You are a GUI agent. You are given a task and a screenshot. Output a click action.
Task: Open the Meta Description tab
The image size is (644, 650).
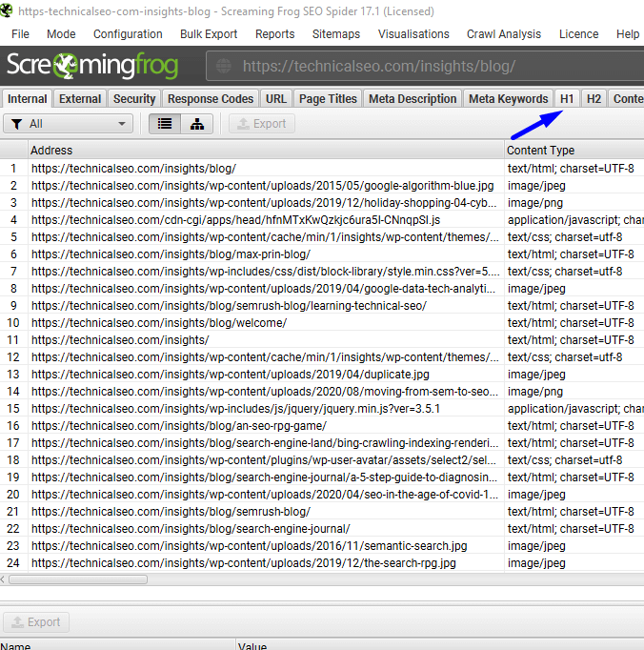pyautogui.click(x=413, y=98)
